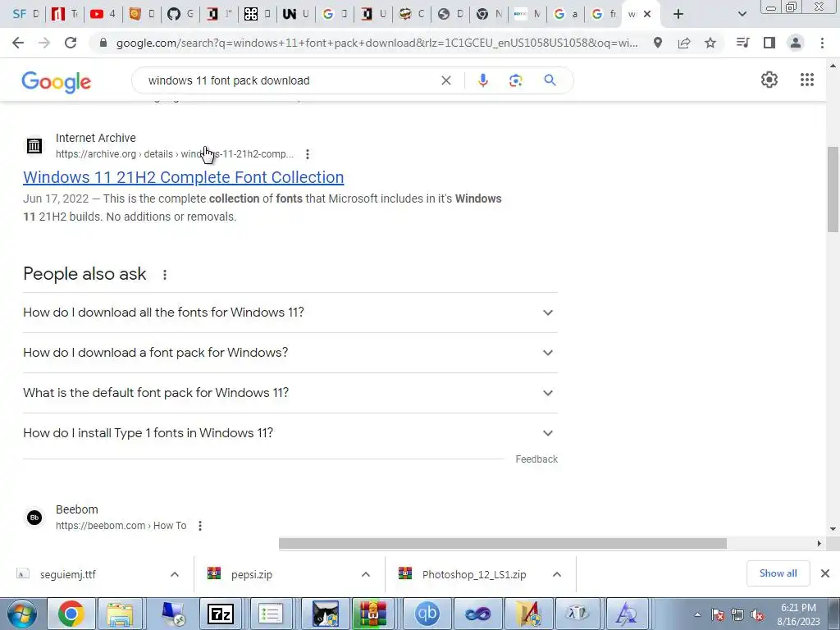Open the pepsi.zip download options arrow
This screenshot has width=840, height=630.
[366, 574]
